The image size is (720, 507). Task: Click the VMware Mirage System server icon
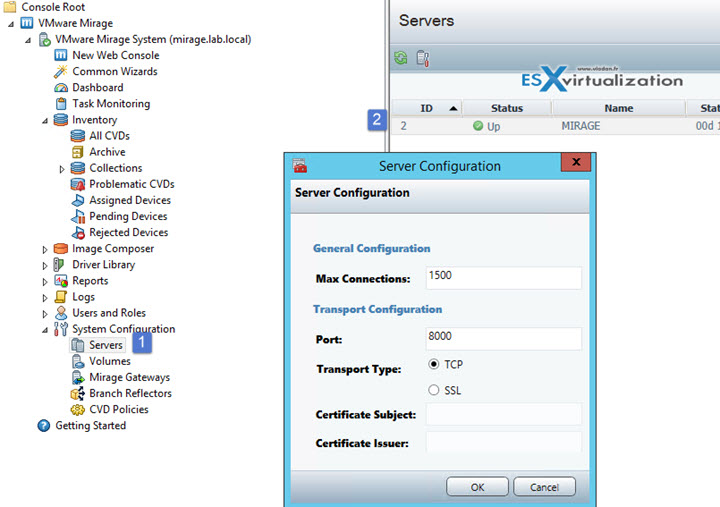pyautogui.click(x=45, y=39)
